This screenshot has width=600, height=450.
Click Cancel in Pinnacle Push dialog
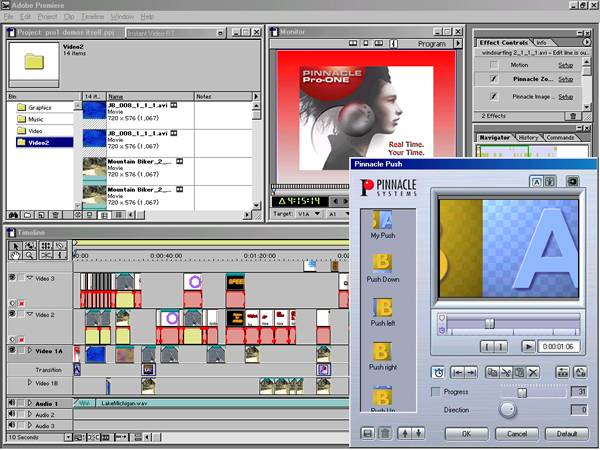(x=517, y=434)
